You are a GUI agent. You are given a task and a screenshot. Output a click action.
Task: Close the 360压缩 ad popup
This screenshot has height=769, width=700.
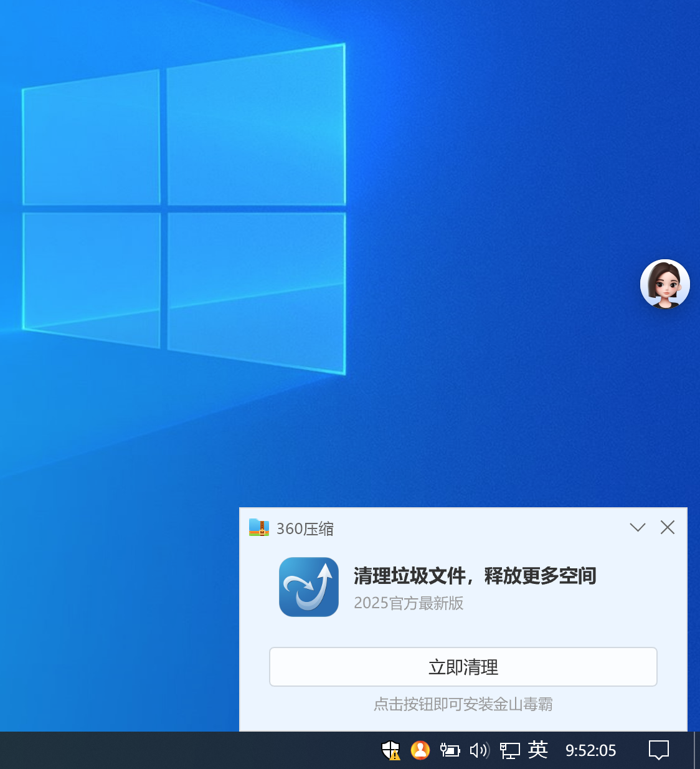click(668, 528)
